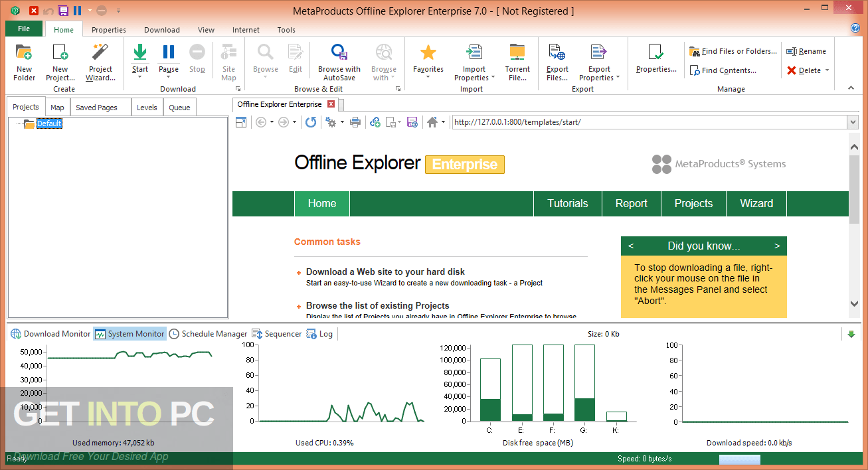Click the URL address field

(650, 122)
